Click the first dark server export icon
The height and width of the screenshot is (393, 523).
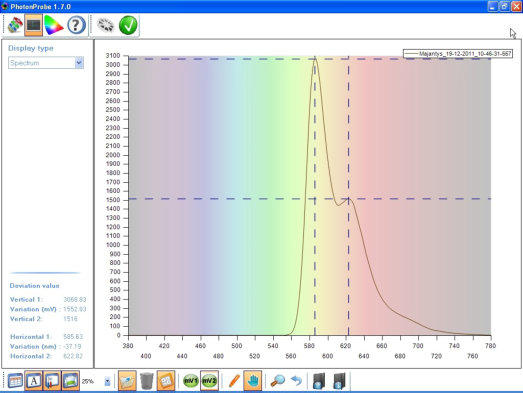pyautogui.click(x=319, y=381)
